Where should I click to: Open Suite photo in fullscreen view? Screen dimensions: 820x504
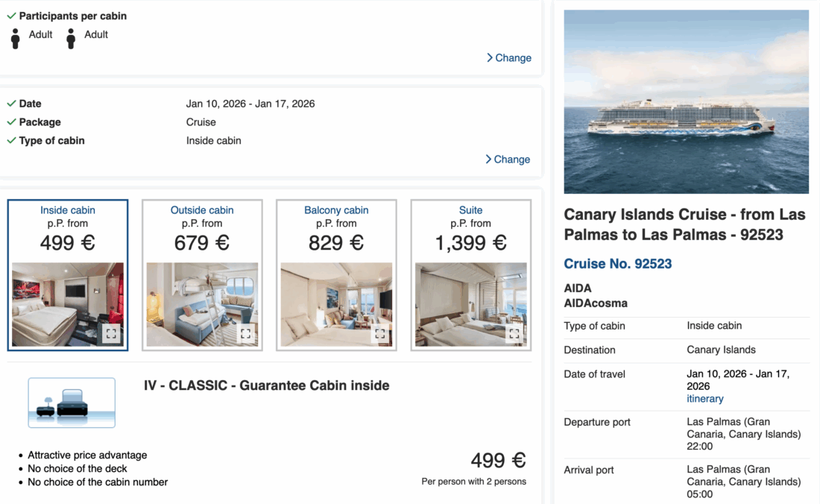coord(514,333)
